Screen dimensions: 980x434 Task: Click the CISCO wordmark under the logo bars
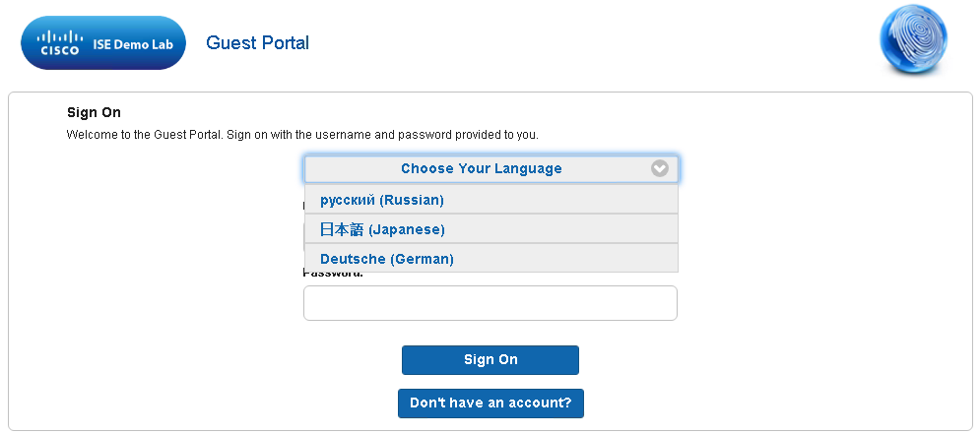pyautogui.click(x=59, y=51)
